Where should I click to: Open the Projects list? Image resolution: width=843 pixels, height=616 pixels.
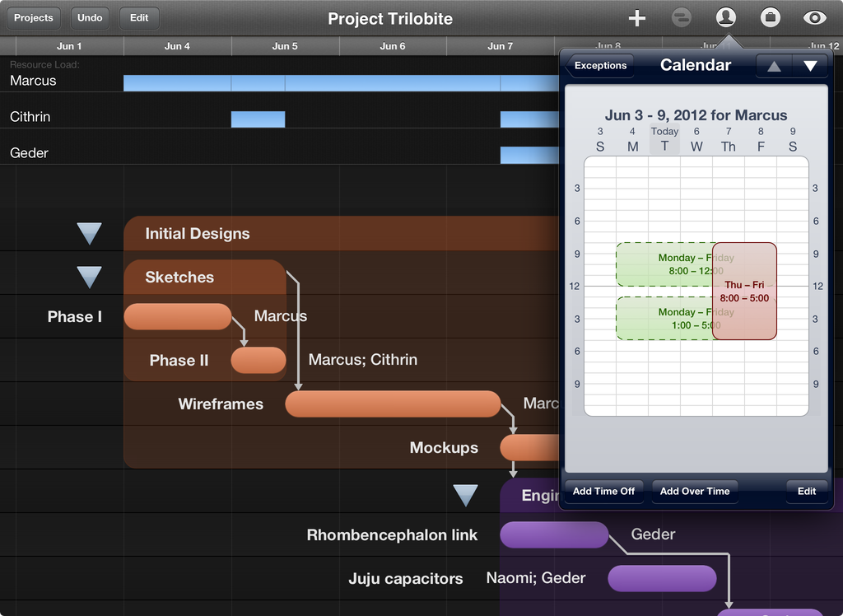(34, 18)
